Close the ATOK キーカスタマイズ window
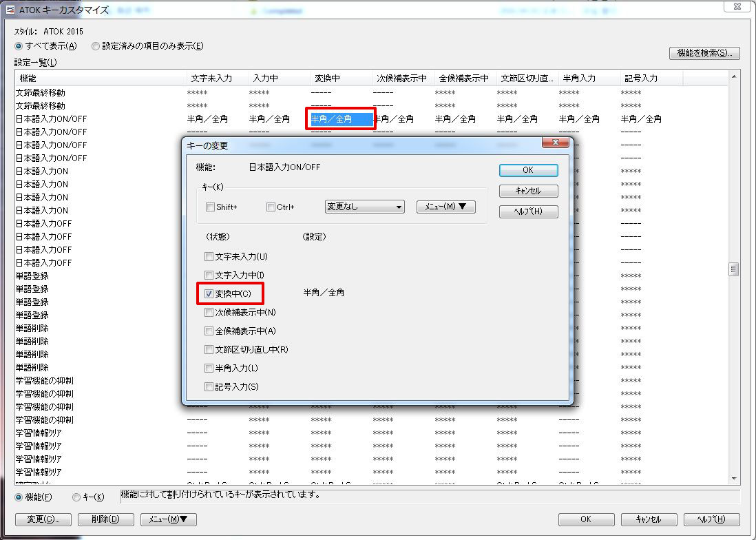 coord(737,6)
